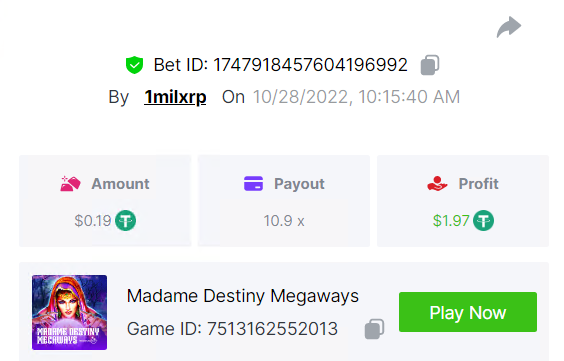Click the Tether coin icon beside $0.19
The image size is (564, 361).
[126, 220]
